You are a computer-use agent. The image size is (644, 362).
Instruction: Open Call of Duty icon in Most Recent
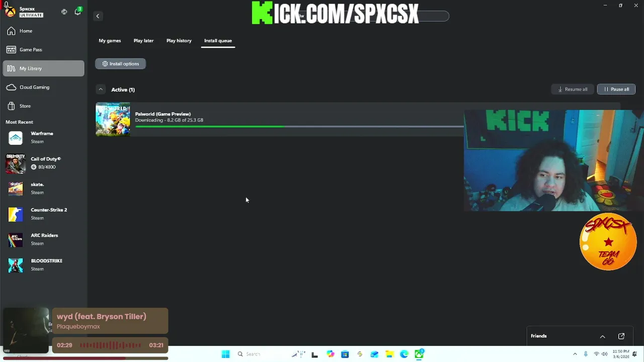point(16,163)
